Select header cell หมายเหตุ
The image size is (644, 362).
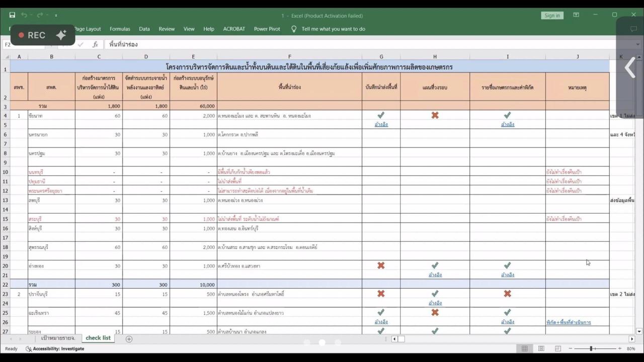[x=577, y=87]
